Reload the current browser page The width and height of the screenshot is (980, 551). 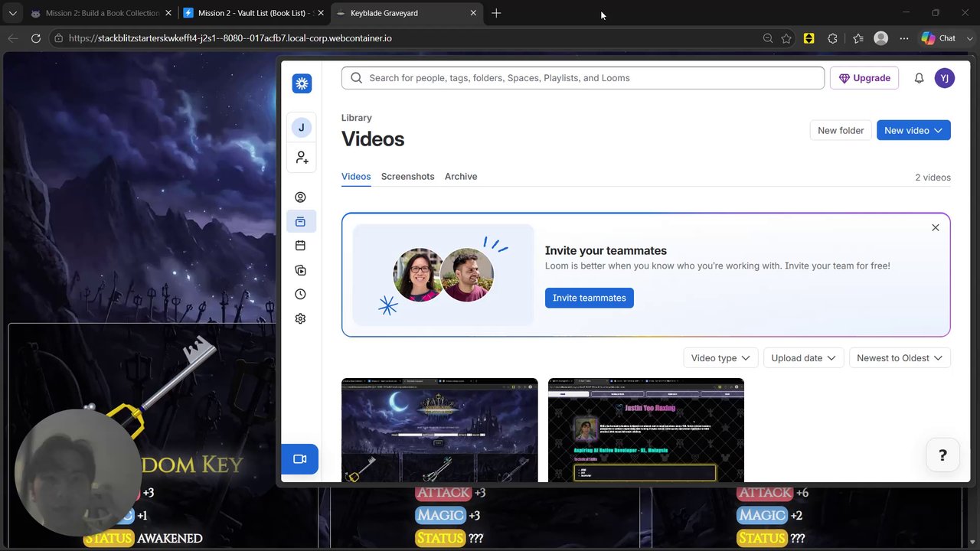click(35, 38)
